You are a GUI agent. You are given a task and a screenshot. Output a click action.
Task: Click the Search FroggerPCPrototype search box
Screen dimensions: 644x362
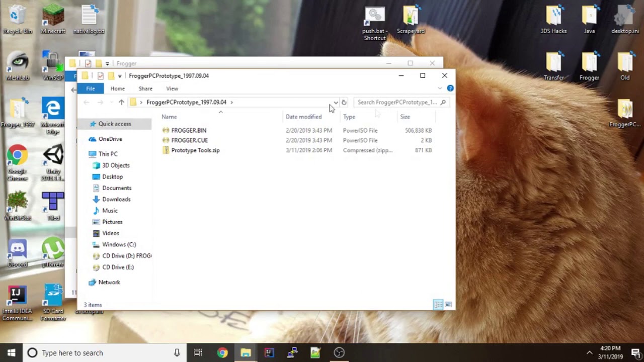pos(401,102)
